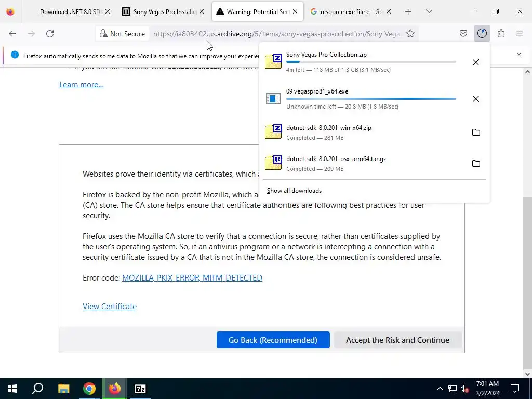The height and width of the screenshot is (399, 532).
Task: Click the dotnet-sdk-8.0.201-win-x64.zip file name
Action: (329, 128)
